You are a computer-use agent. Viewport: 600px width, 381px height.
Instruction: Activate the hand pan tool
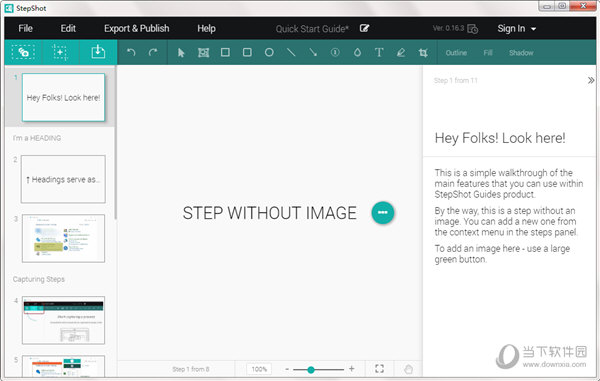[408, 369]
